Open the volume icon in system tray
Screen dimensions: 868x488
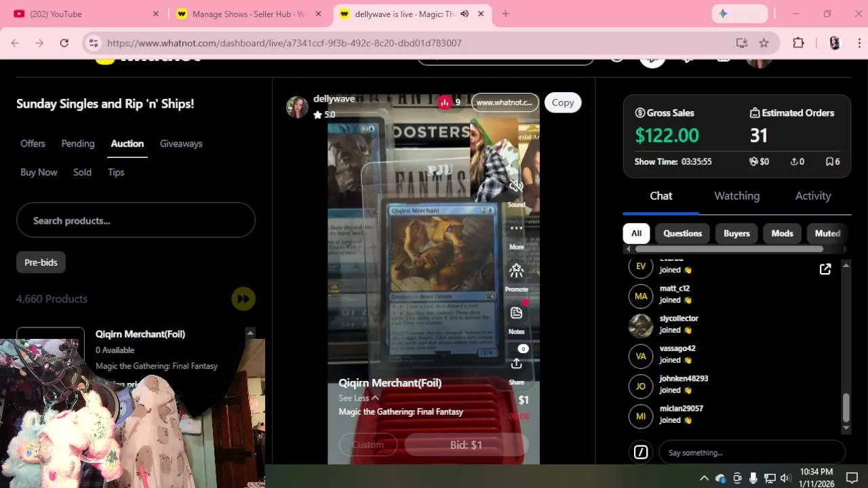(x=785, y=478)
